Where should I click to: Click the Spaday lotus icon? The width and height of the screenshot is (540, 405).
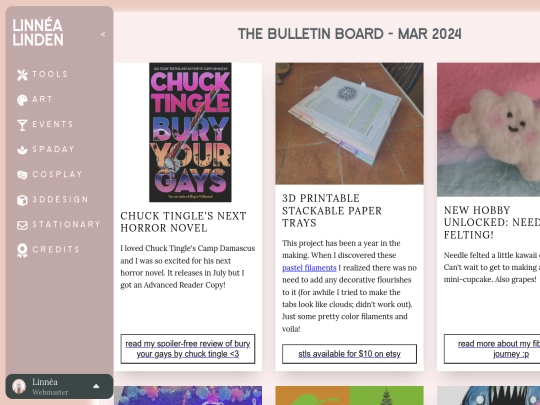(22, 150)
